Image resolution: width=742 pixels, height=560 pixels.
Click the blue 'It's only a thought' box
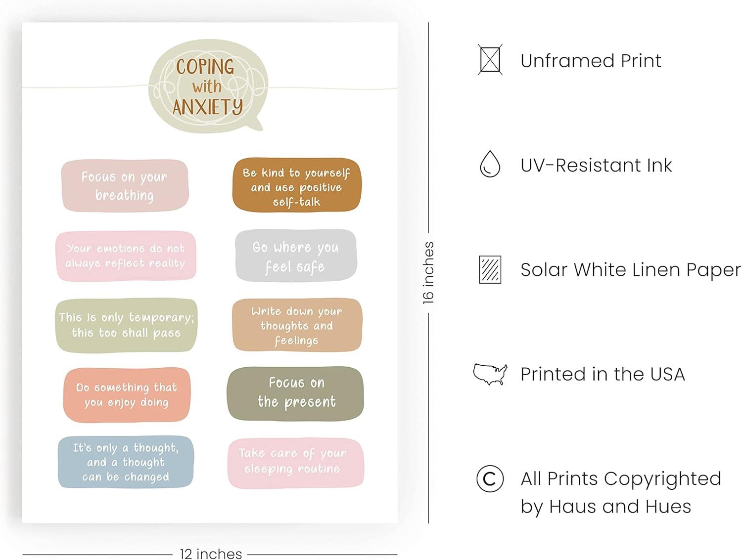point(126,462)
